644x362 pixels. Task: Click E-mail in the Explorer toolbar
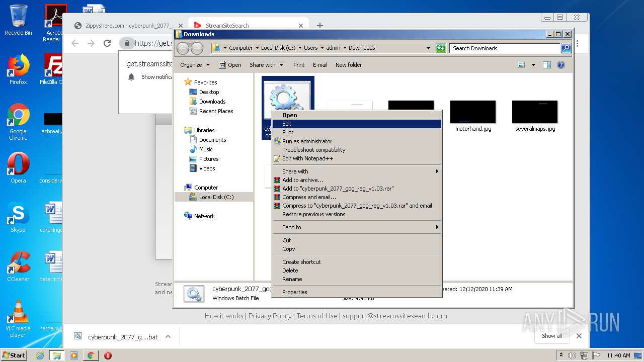[x=320, y=65]
